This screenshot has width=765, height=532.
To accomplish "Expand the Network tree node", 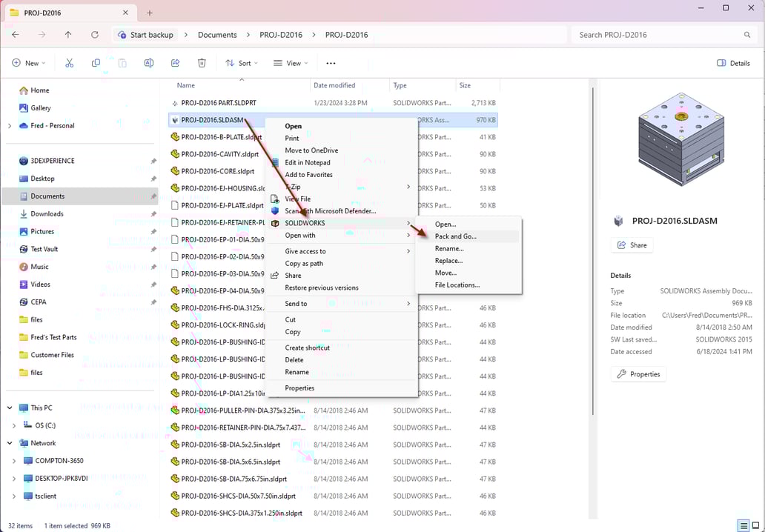I will click(x=9, y=443).
